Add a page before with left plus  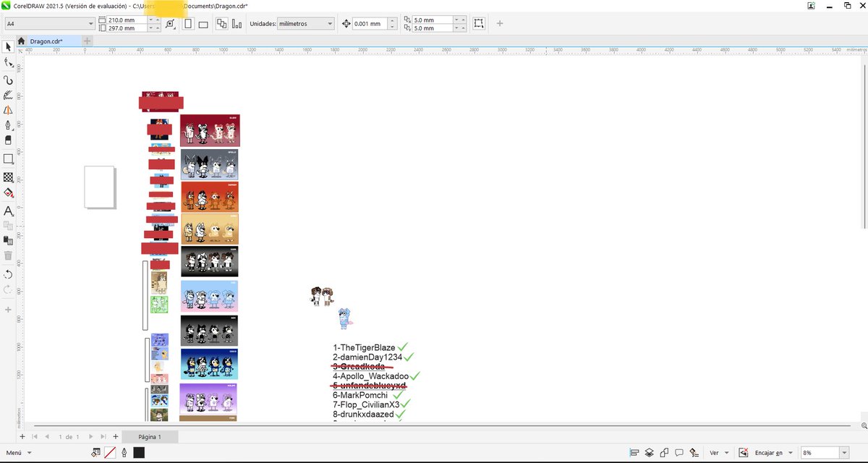[x=22, y=436]
